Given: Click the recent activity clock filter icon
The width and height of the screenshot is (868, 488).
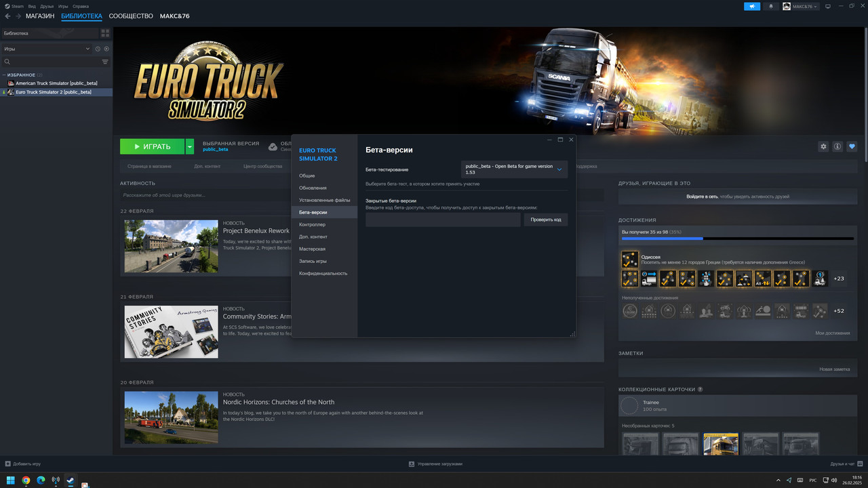Looking at the screenshot, I should [98, 49].
